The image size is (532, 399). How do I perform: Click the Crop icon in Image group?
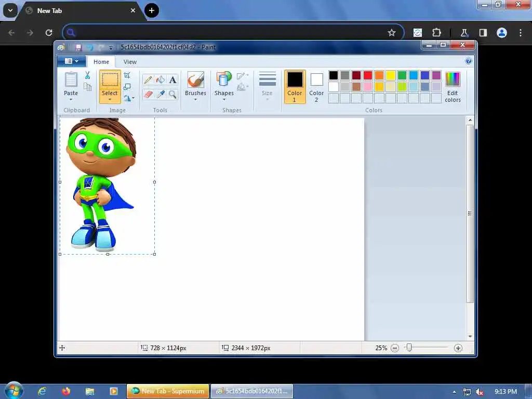pyautogui.click(x=127, y=75)
